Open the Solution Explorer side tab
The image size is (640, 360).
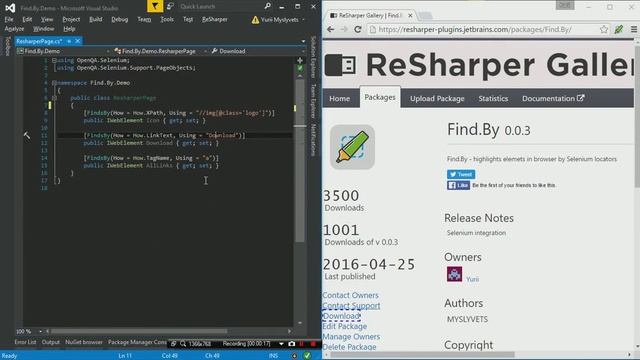313,57
